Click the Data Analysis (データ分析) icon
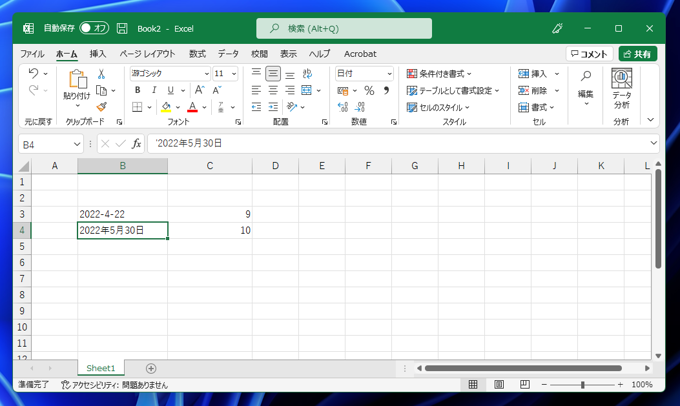 click(x=621, y=89)
